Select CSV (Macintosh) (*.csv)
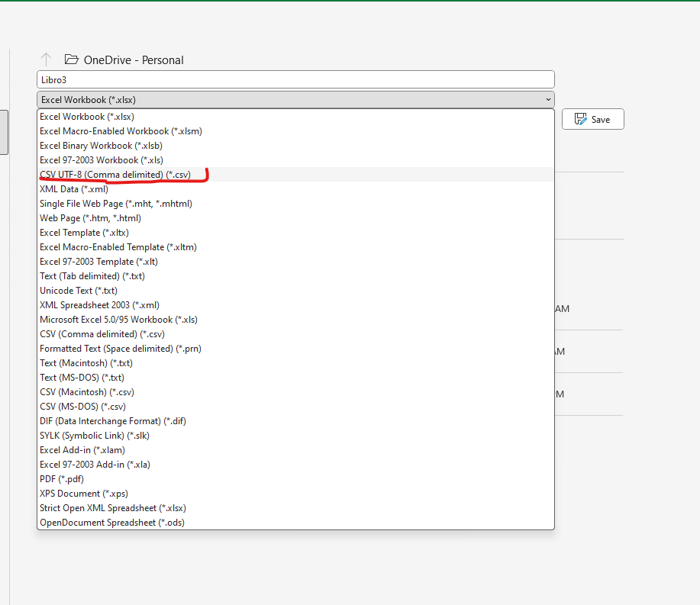Viewport: 700px width, 605px height. click(295, 392)
